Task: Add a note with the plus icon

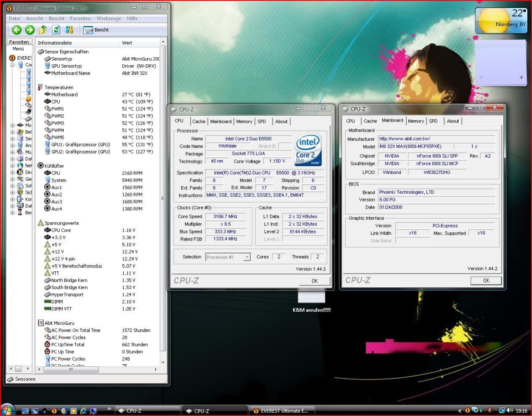Action: tap(521, 77)
